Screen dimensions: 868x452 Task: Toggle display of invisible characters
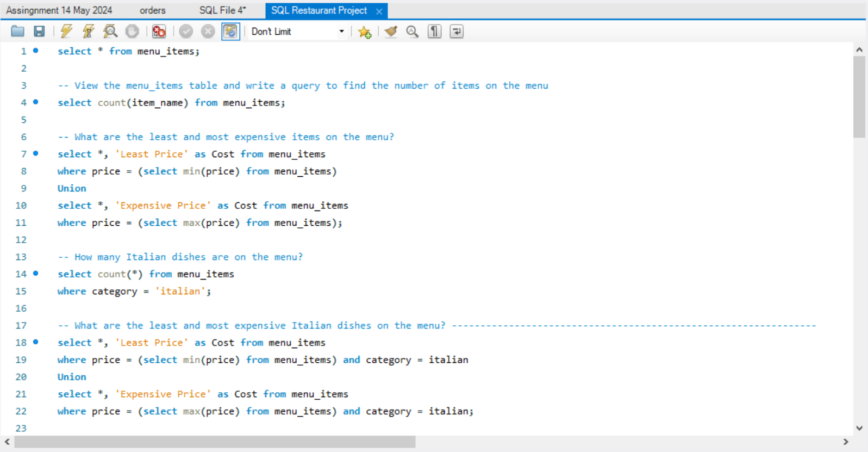point(434,32)
